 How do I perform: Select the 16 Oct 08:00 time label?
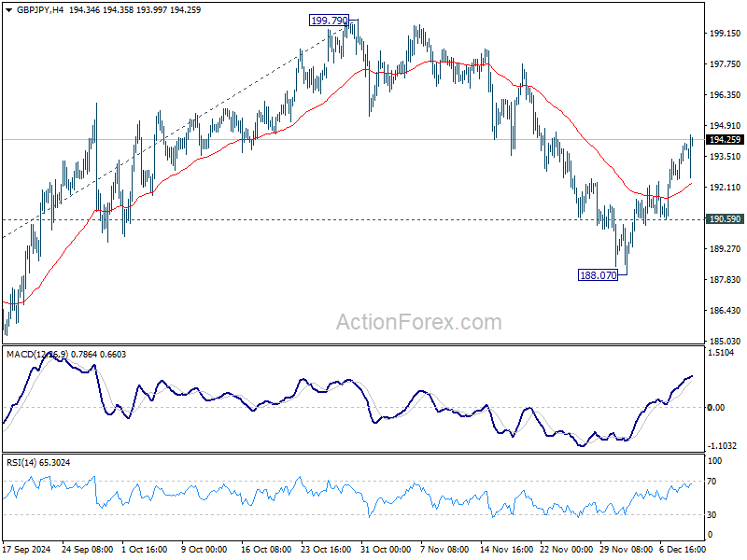(266, 550)
